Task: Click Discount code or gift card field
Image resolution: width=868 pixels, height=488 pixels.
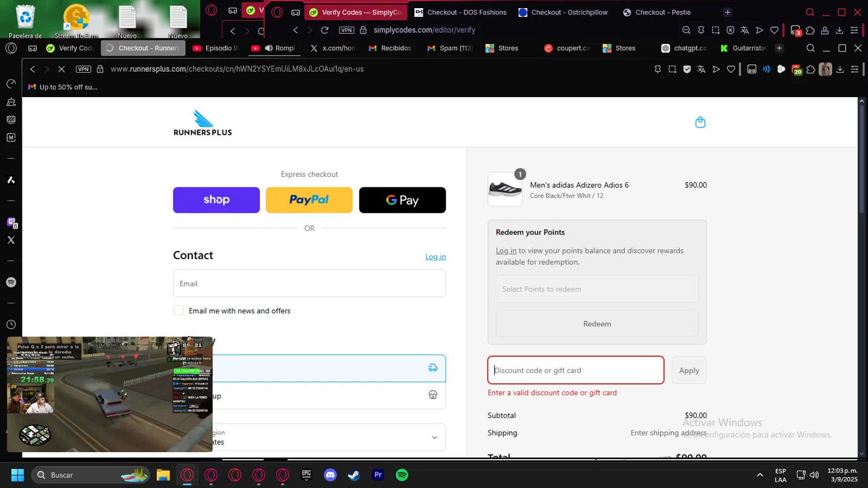Action: point(576,370)
